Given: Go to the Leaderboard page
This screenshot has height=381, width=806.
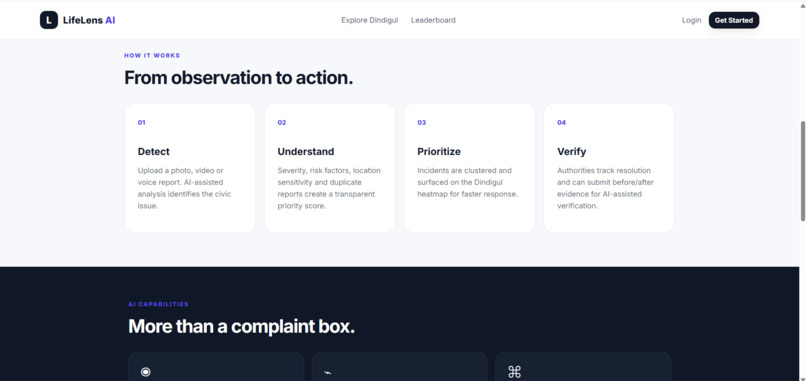Looking at the screenshot, I should click(x=433, y=20).
